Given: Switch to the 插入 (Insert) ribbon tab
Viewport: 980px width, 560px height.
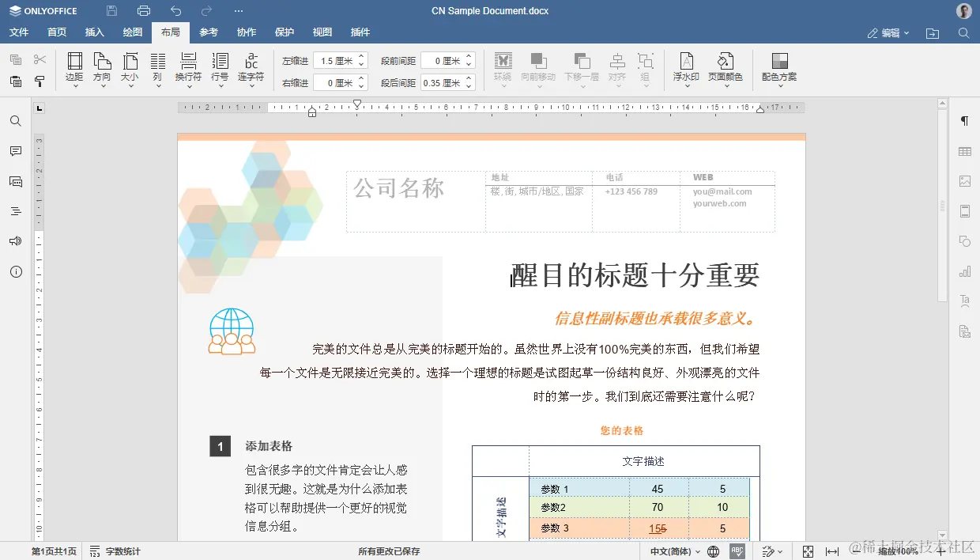Looking at the screenshot, I should (x=94, y=32).
